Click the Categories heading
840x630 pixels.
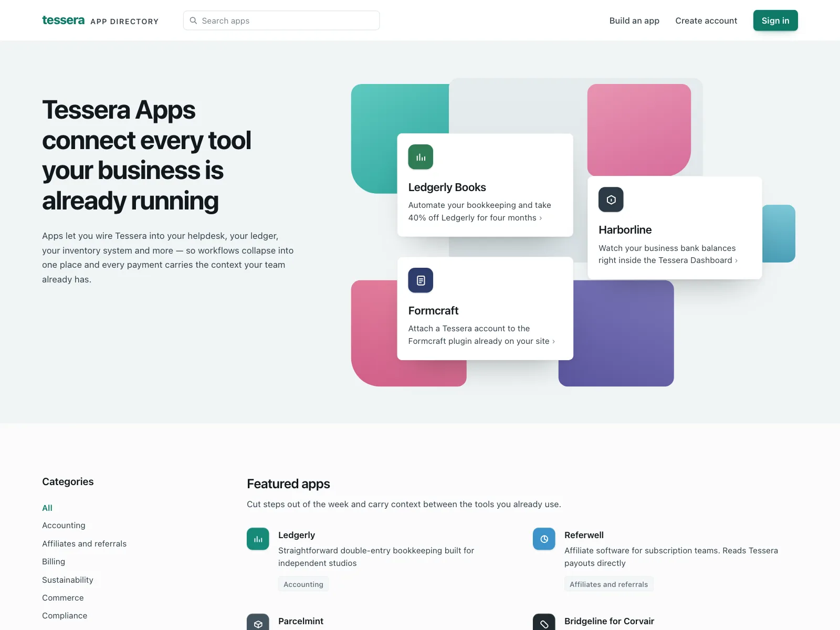pyautogui.click(x=68, y=481)
